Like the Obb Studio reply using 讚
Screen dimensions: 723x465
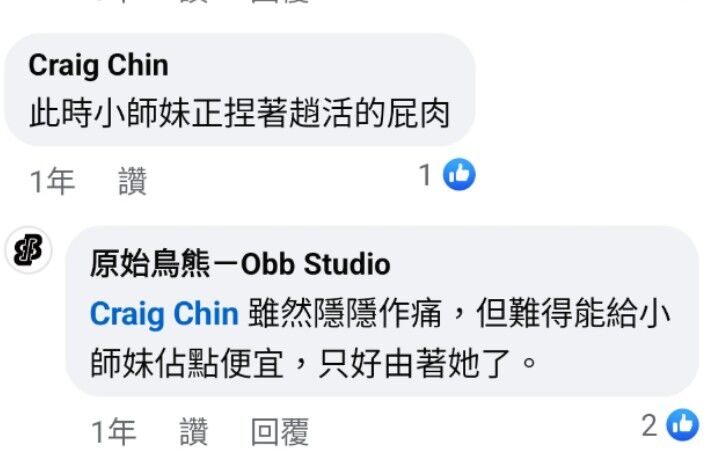194,431
